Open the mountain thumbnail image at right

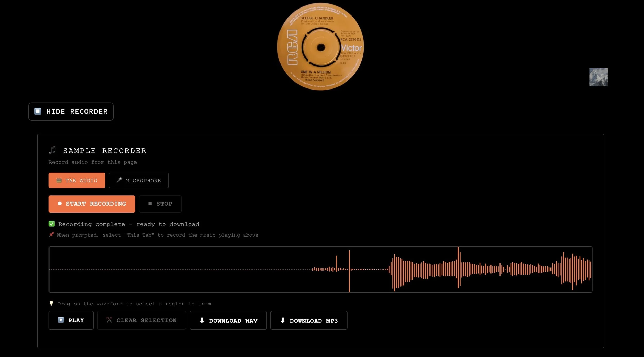pyautogui.click(x=598, y=77)
